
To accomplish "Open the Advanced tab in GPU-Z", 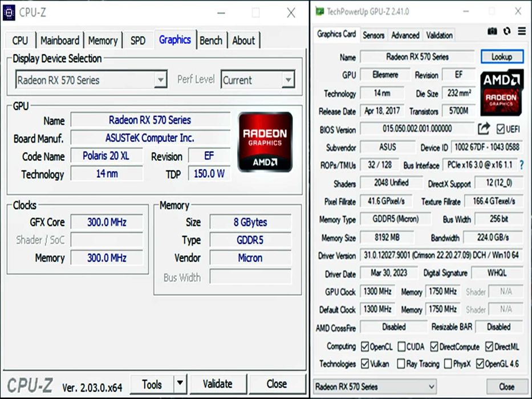I will [405, 35].
